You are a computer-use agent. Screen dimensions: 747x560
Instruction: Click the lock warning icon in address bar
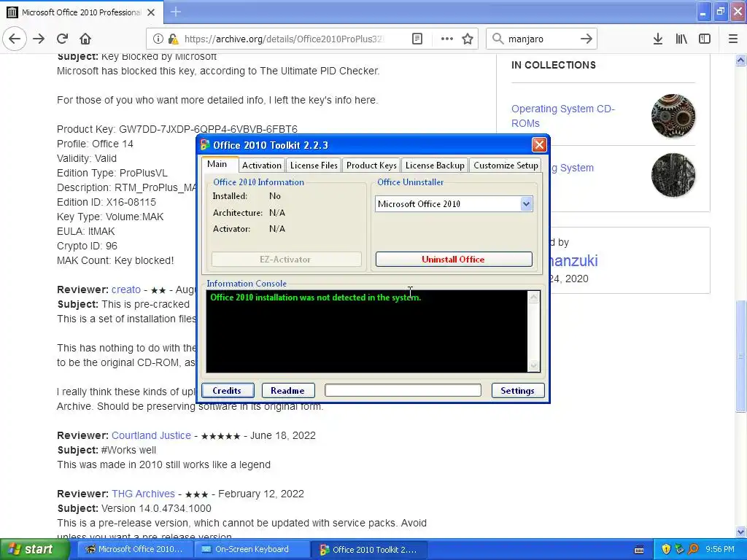coord(174,39)
